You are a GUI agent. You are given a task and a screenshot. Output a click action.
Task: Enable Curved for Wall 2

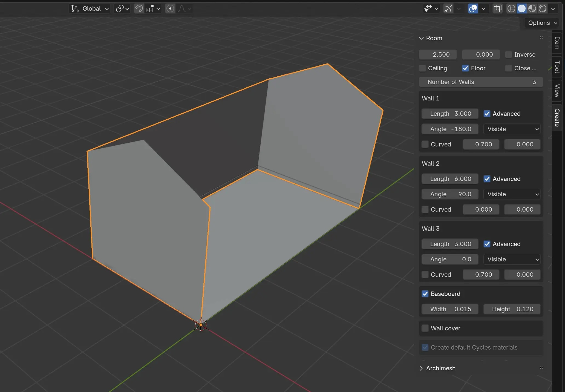click(425, 209)
